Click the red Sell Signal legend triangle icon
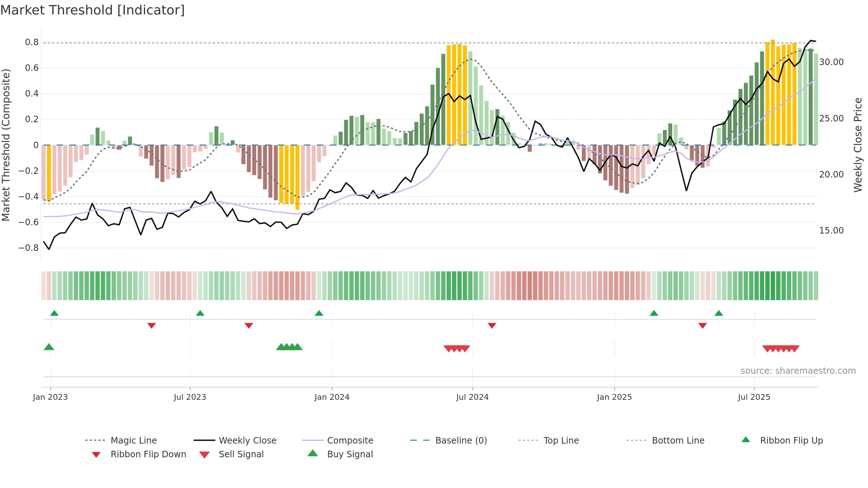The width and height of the screenshot is (868, 488). (204, 455)
